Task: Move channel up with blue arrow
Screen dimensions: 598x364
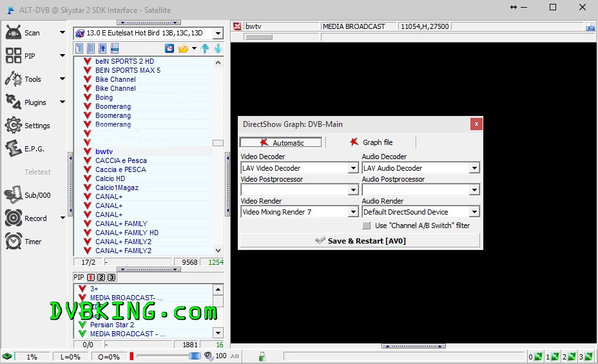Action: click(205, 48)
